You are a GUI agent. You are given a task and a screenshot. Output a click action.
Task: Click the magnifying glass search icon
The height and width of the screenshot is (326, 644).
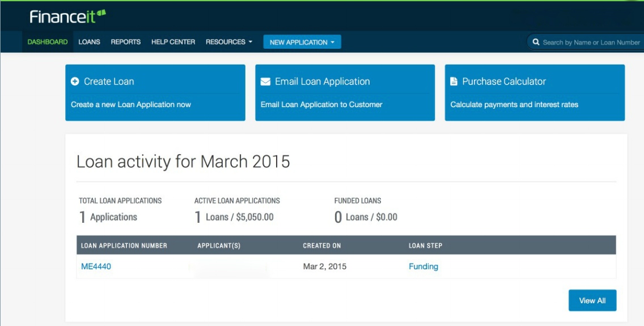(536, 42)
